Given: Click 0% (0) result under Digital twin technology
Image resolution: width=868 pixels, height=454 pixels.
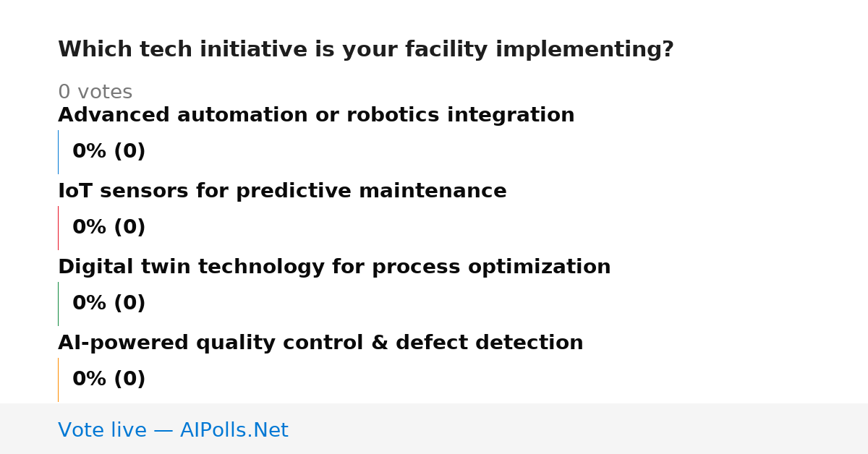Looking at the screenshot, I should (x=109, y=304).
